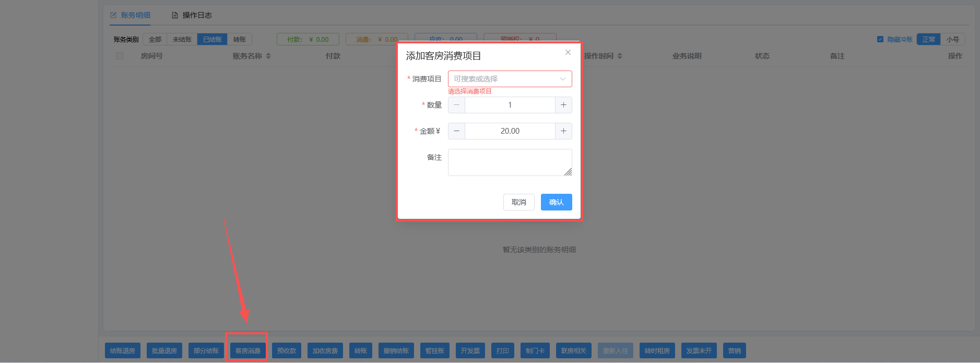Decrease 数量 with minus button
This screenshot has height=363, width=980.
pyautogui.click(x=457, y=105)
